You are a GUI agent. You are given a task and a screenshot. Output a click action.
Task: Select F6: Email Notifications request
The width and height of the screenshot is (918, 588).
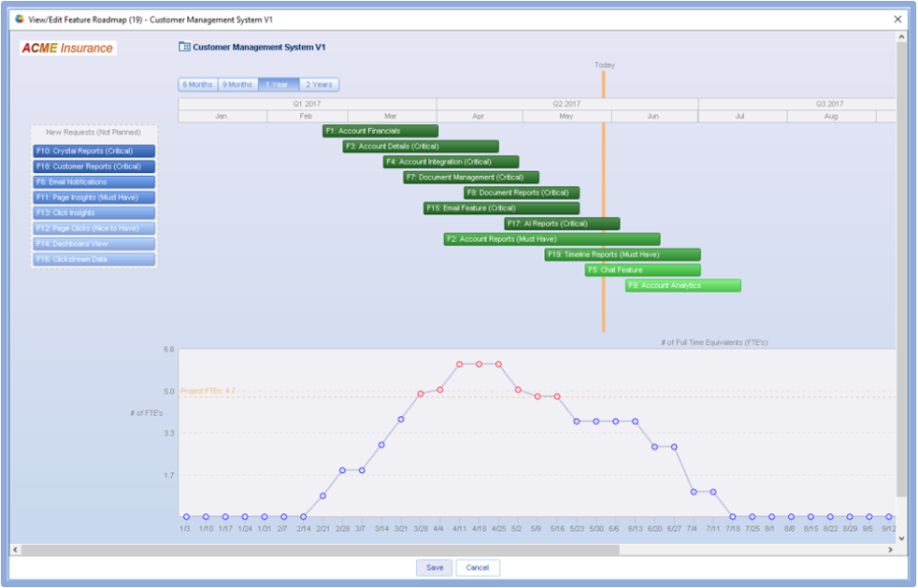pyautogui.click(x=95, y=183)
